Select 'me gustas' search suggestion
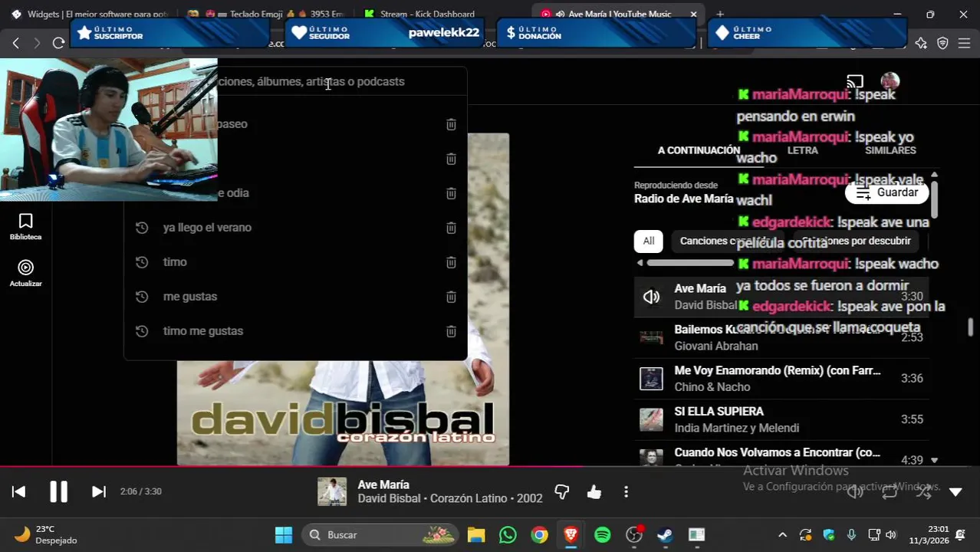Image resolution: width=980 pixels, height=552 pixels. (x=295, y=297)
